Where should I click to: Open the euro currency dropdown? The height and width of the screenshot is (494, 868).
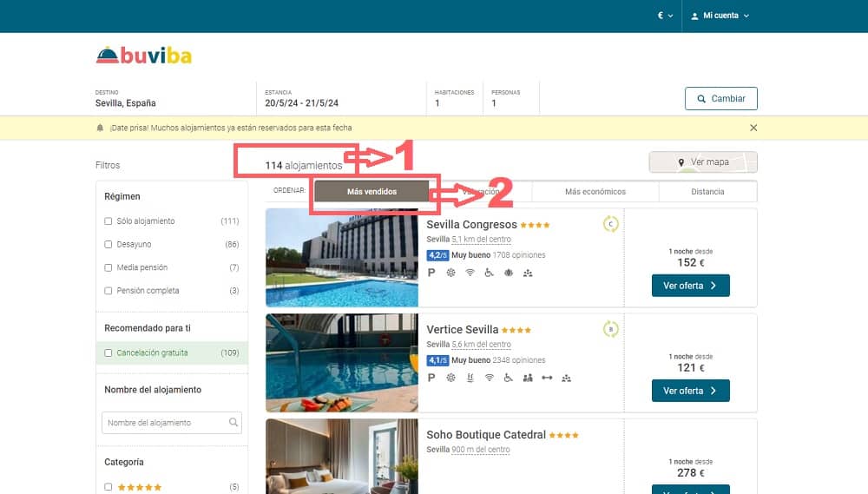pos(665,16)
